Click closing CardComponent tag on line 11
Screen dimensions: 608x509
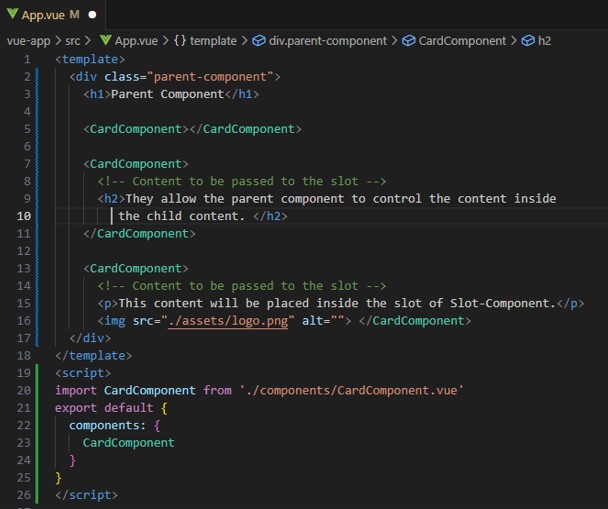click(139, 234)
